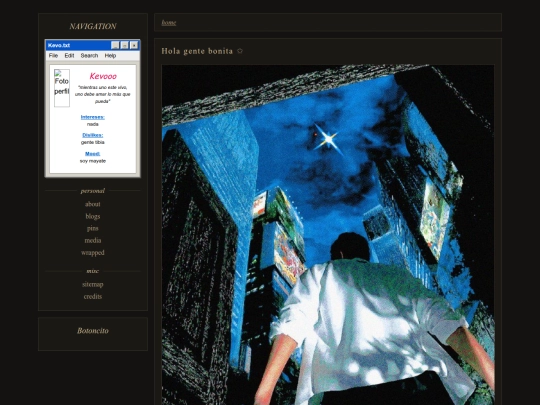Open the sitemap link

point(93,284)
